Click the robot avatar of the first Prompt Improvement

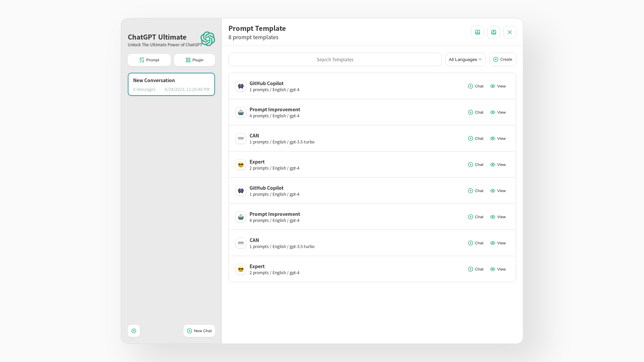[x=241, y=112]
